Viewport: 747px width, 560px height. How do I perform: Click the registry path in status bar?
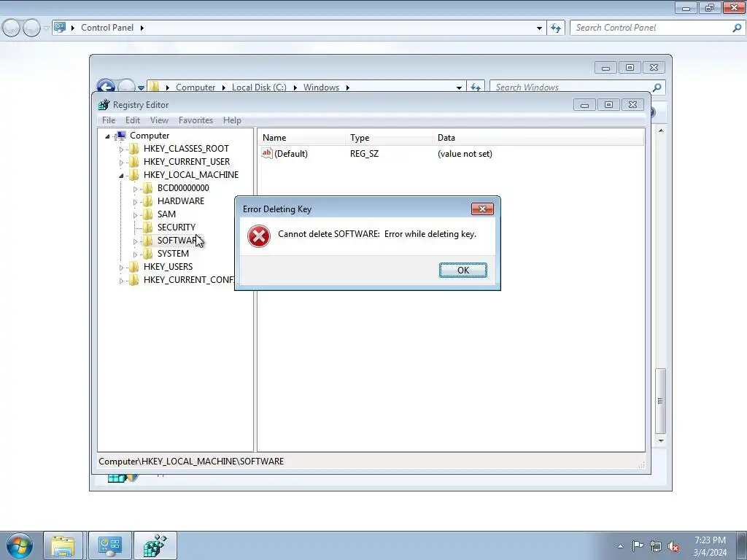coord(191,461)
